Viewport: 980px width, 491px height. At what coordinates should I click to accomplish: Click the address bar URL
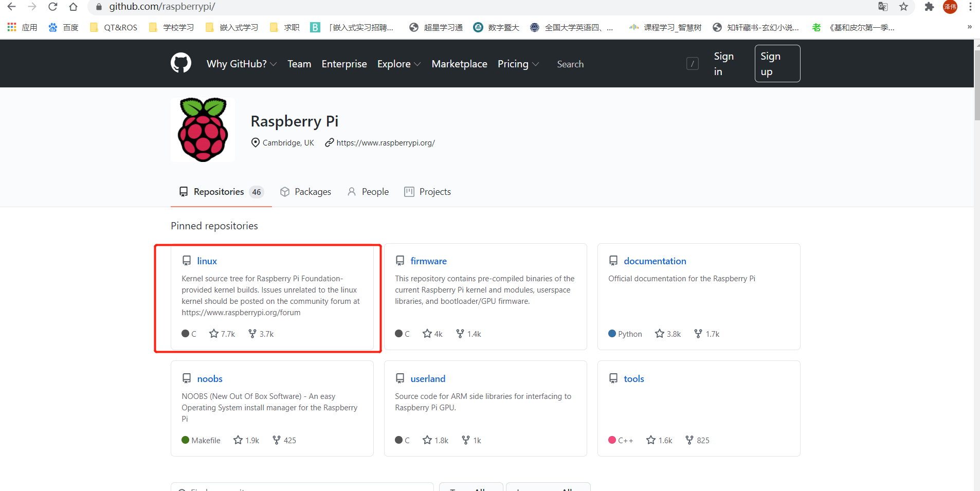pos(162,7)
